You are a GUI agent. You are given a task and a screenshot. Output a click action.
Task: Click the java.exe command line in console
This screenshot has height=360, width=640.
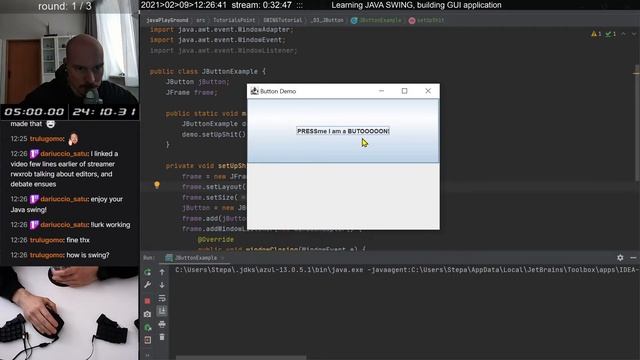[x=407, y=270]
